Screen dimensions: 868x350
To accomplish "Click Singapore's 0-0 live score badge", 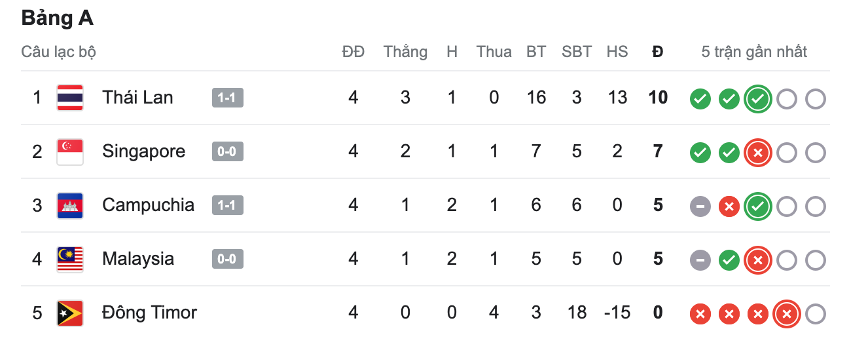I will pos(227,151).
